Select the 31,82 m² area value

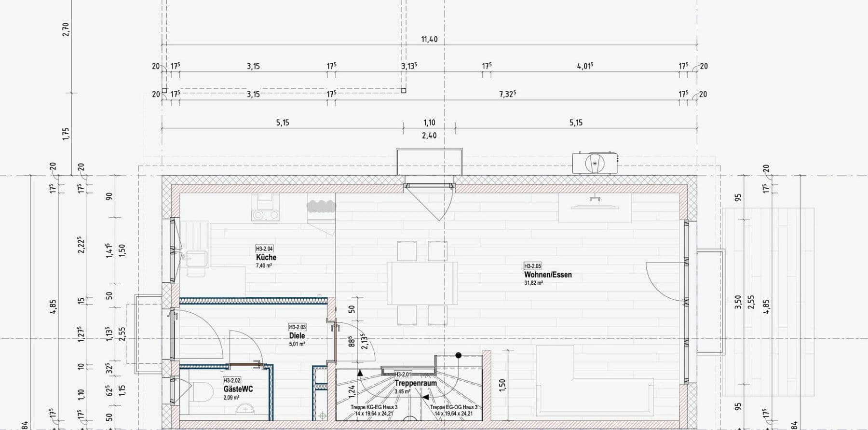tap(533, 283)
